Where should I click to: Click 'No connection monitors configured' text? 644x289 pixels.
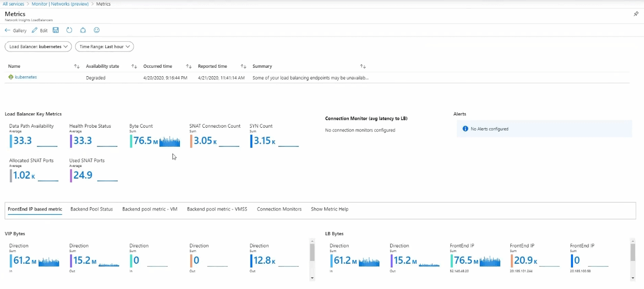coord(360,130)
